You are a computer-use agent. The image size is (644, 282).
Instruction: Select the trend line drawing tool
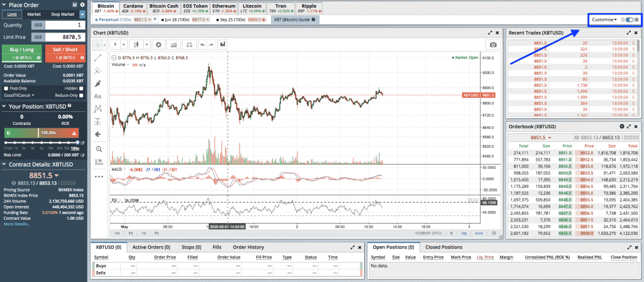97,58
